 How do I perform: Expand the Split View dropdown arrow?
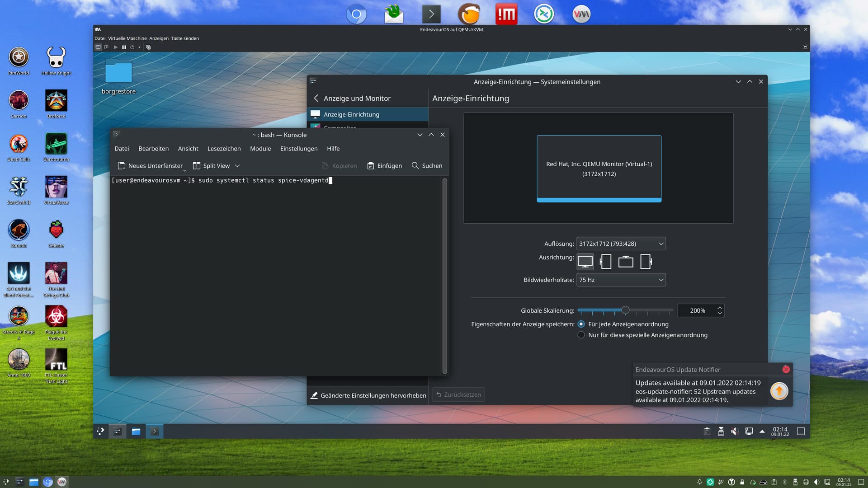[x=237, y=166]
